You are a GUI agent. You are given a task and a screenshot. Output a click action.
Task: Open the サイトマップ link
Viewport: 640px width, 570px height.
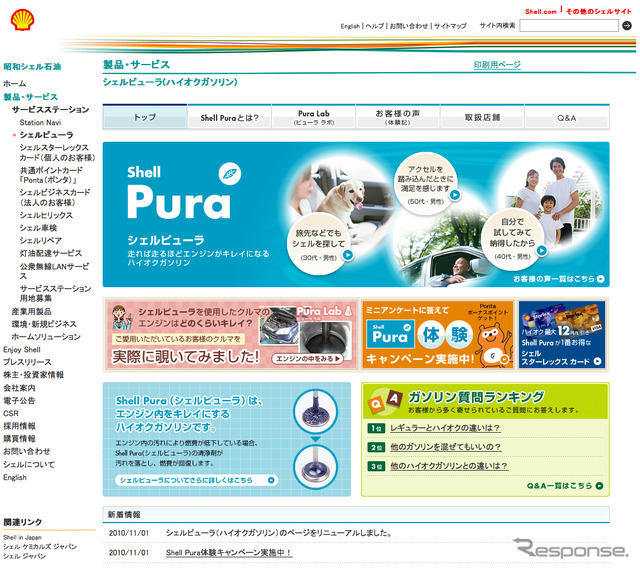click(x=450, y=26)
